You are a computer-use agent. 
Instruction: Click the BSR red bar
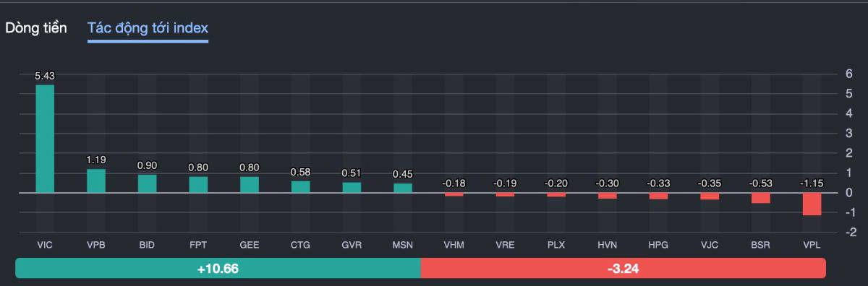[761, 198]
